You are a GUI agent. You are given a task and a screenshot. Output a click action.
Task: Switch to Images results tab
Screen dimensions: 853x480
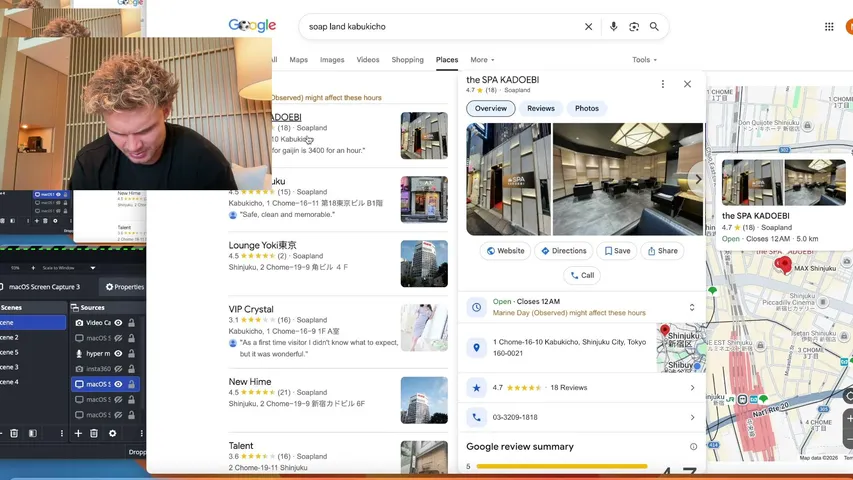coord(332,60)
